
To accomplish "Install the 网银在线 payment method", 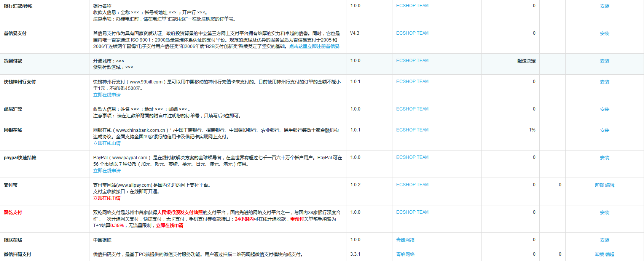I will pyautogui.click(x=604, y=130).
